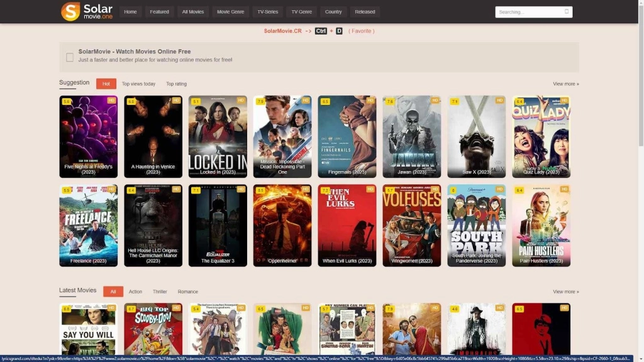644x362 pixels.
Task: Open the Wingwomen (2023) poster
Action: point(412,226)
